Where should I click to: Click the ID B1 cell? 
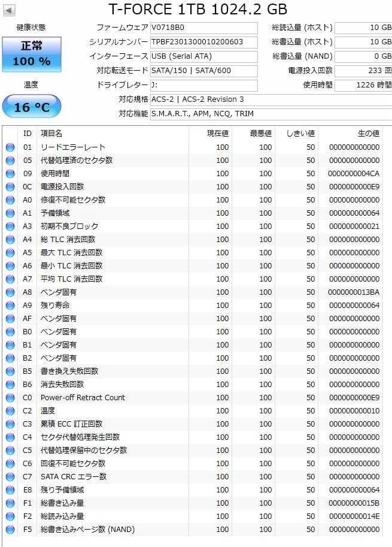(x=27, y=345)
